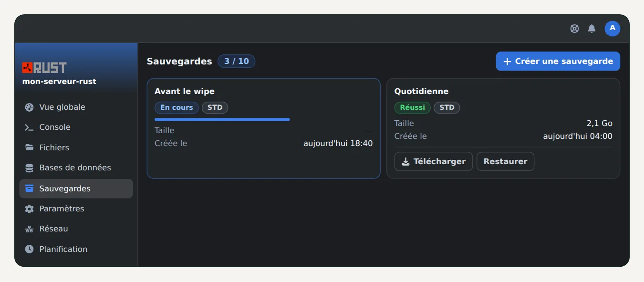
Task: Download the Quotidienne backup
Action: point(433,161)
